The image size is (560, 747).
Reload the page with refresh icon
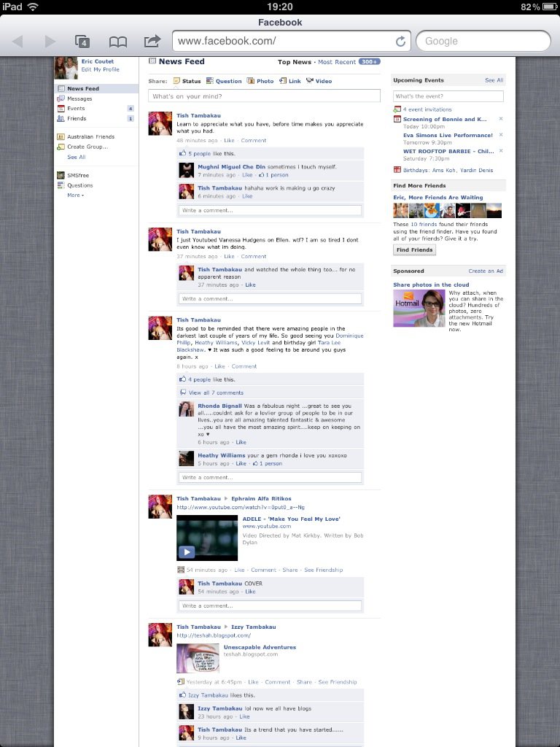pos(400,42)
